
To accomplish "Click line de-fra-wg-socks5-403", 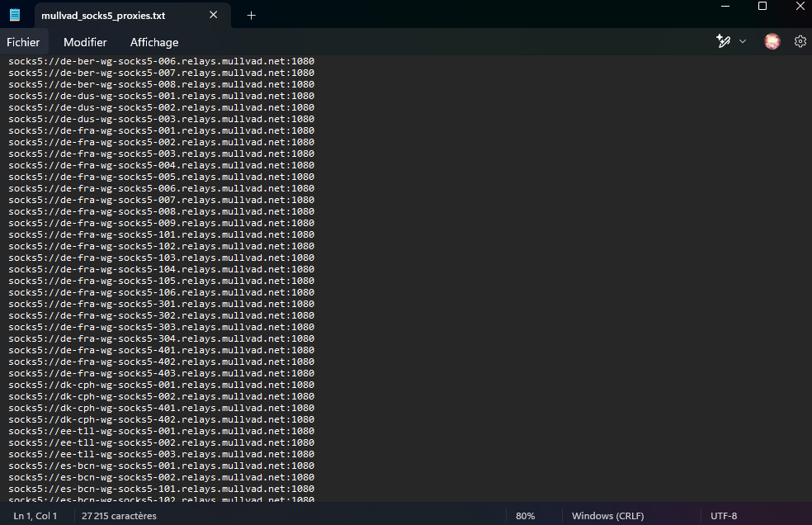I will click(161, 373).
